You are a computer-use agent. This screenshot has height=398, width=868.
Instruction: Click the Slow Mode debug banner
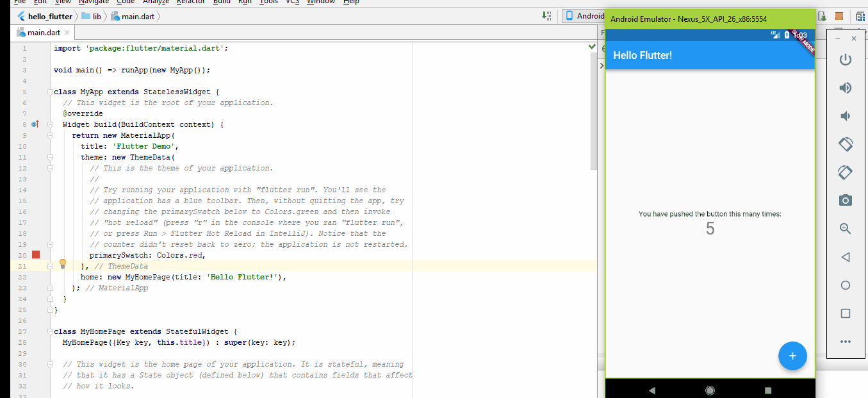(x=803, y=42)
